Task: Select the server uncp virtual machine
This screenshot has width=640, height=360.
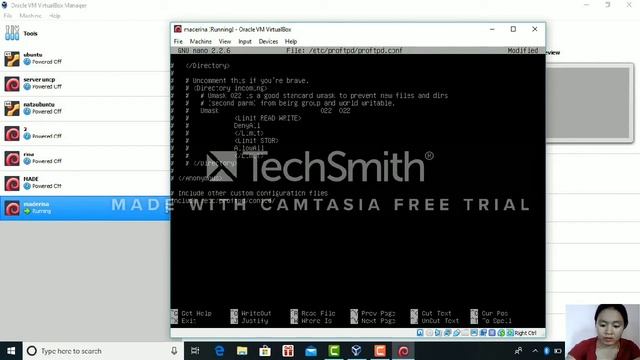Action: tap(84, 83)
